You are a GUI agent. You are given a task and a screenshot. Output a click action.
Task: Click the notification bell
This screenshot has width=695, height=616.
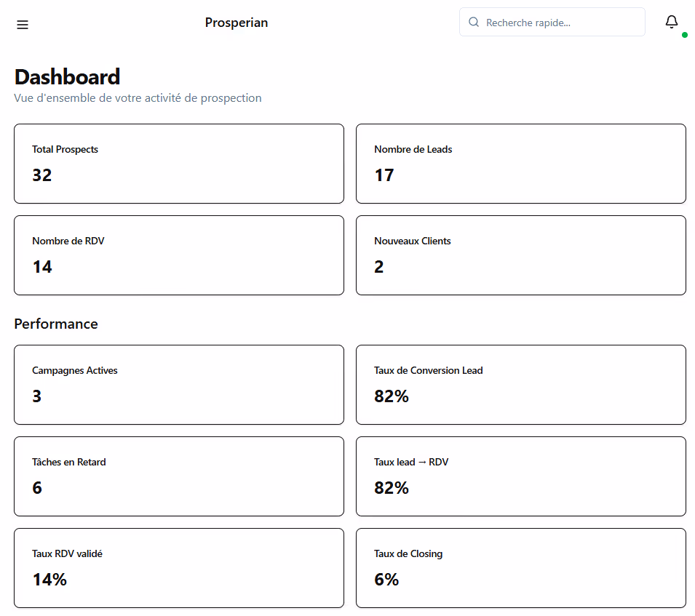pyautogui.click(x=671, y=22)
